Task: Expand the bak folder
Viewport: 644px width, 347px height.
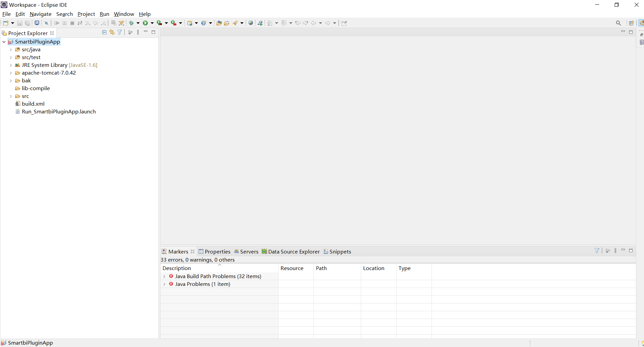Action: (11, 81)
